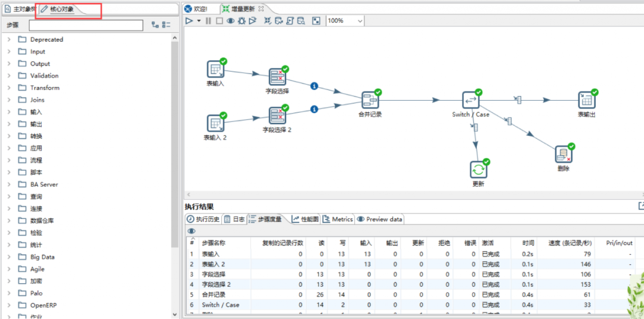Toggle execution results panel icon
The width and height of the screenshot is (644, 319).
click(x=316, y=20)
